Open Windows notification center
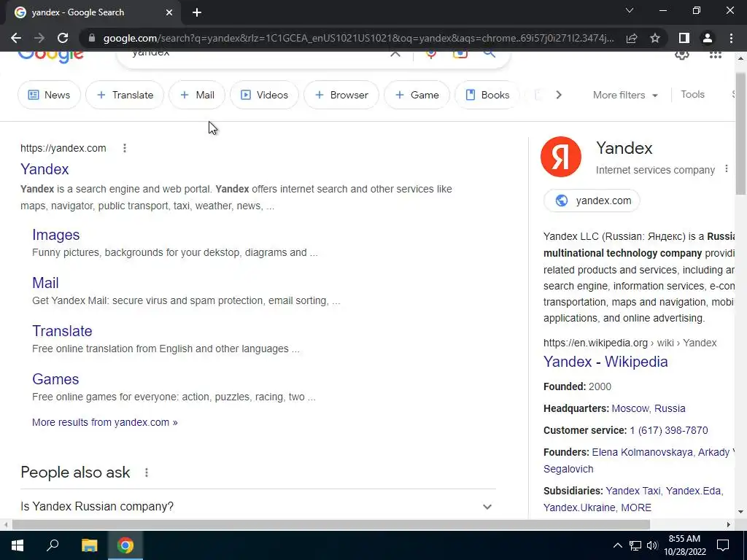This screenshot has height=560, width=747. click(723, 545)
